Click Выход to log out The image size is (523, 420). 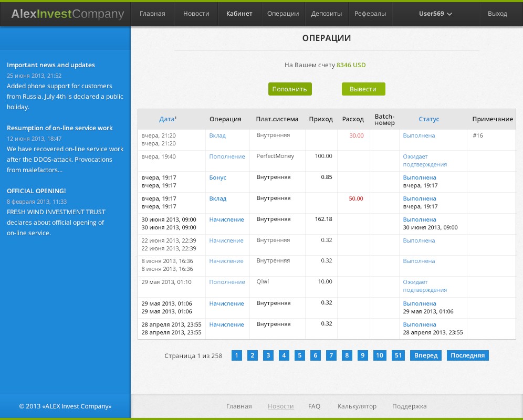[x=498, y=14]
